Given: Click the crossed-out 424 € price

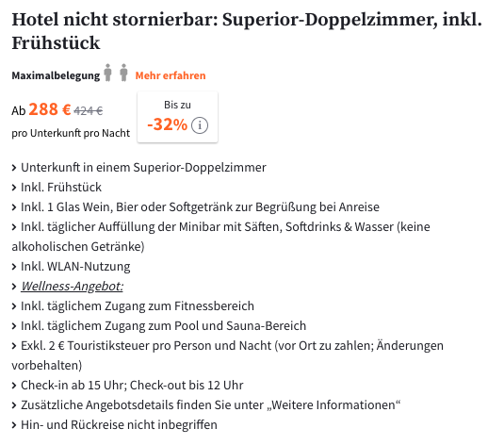Looking at the screenshot, I should click(x=89, y=111).
